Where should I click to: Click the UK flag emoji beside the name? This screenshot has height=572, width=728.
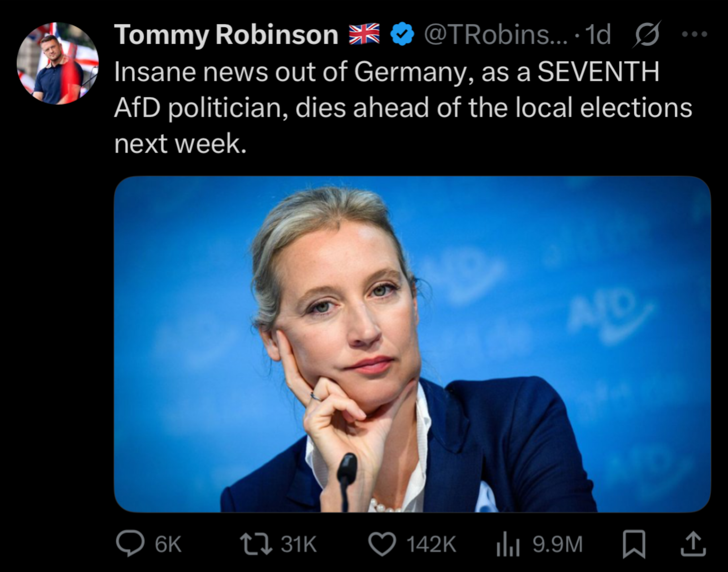(x=364, y=34)
